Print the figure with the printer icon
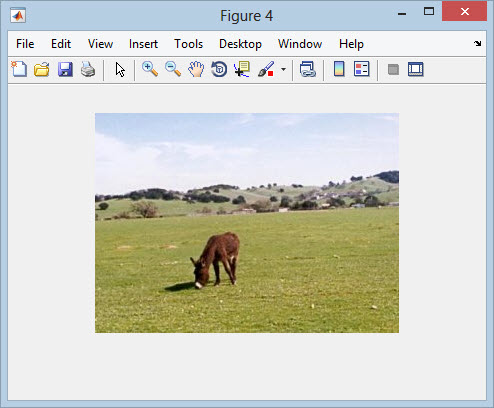 coord(88,69)
